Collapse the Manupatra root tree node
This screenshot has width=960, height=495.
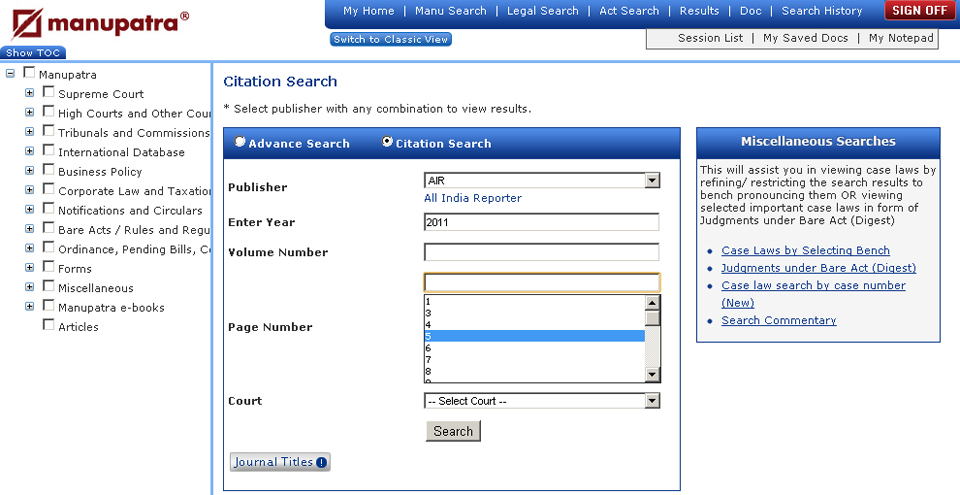coord(11,73)
